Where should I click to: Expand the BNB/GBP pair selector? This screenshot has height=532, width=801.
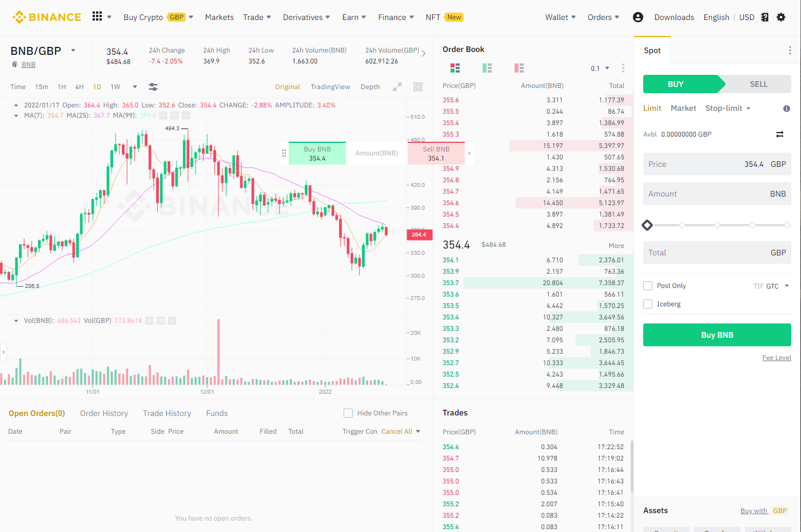73,50
